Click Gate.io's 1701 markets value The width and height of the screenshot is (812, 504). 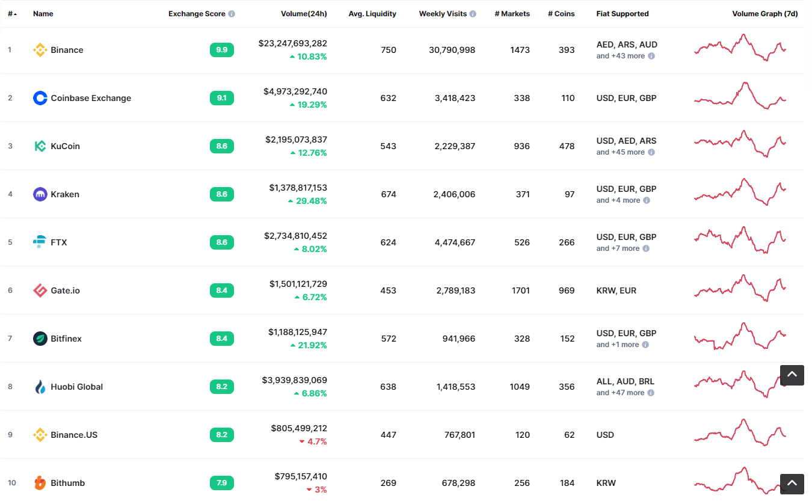pyautogui.click(x=521, y=290)
